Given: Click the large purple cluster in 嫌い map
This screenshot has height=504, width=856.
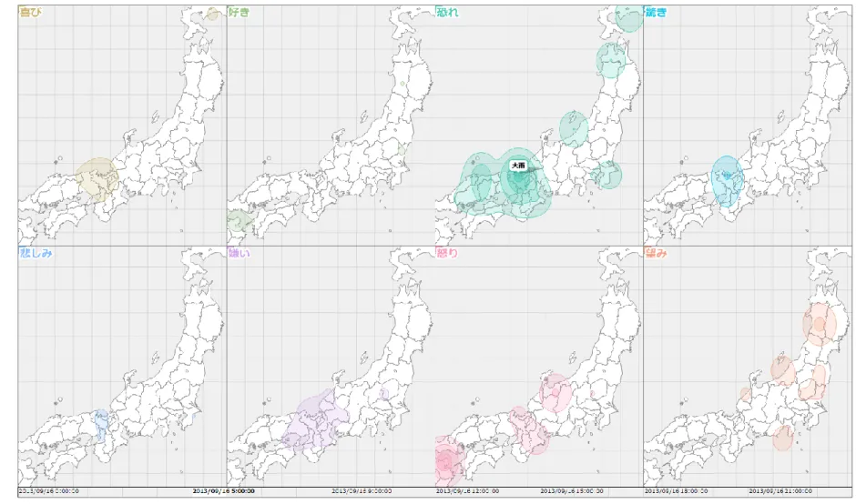Looking at the screenshot, I should (x=316, y=418).
